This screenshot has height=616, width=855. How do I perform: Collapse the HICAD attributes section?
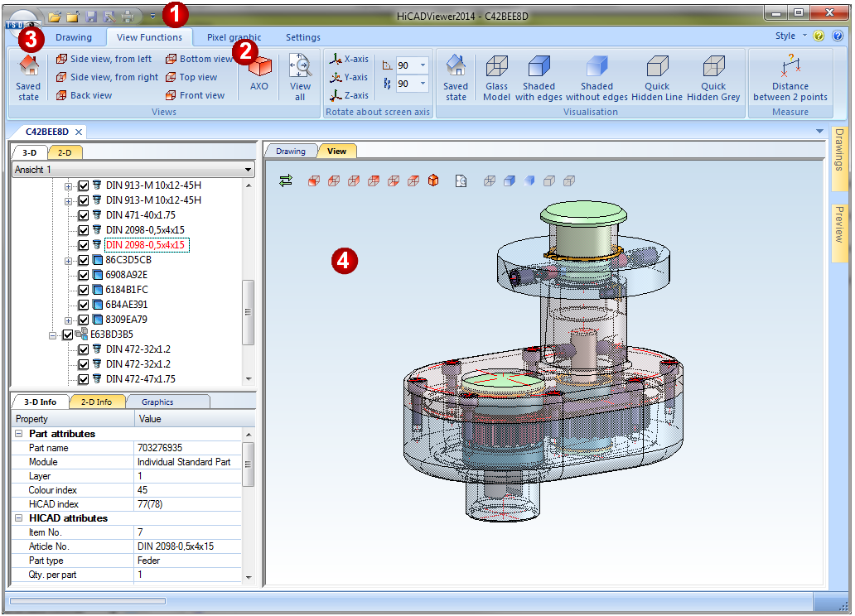18,518
